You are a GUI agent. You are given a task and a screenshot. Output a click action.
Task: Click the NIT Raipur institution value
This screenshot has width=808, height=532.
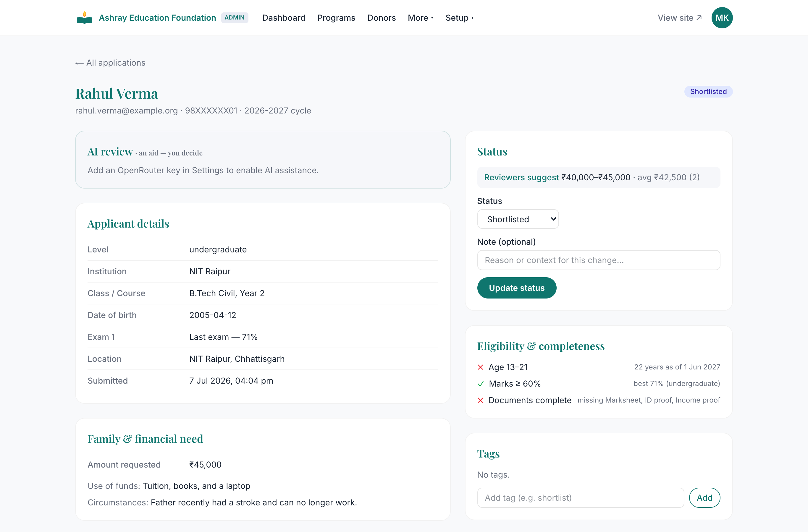click(x=210, y=271)
